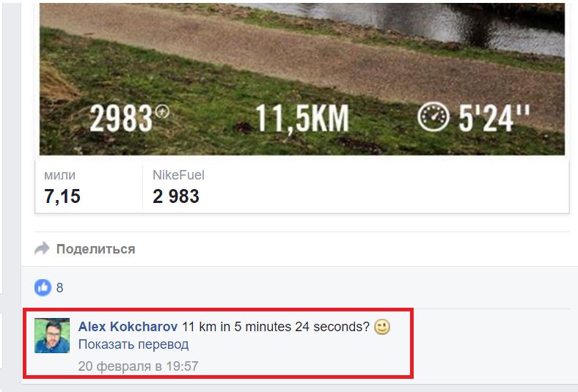Open the running path photo
Image resolution: width=578 pixels, height=392 pixels.
tap(302, 79)
